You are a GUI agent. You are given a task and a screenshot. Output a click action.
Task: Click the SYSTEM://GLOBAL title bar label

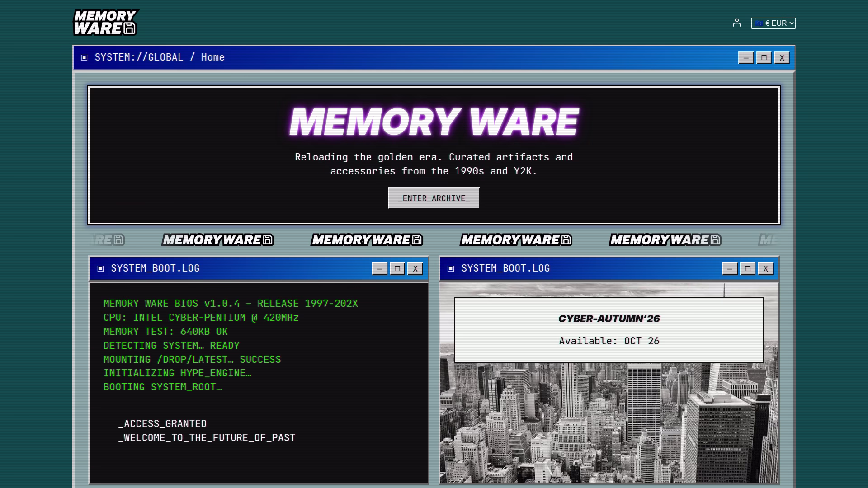[139, 57]
